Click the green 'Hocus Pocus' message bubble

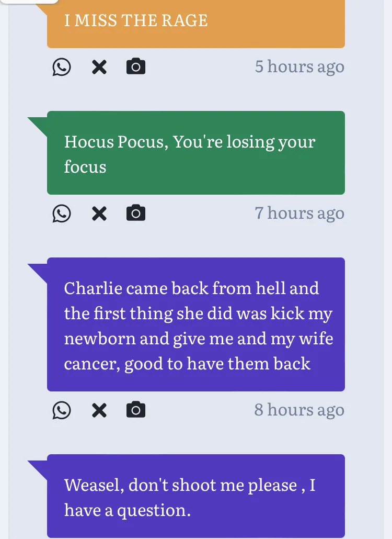coord(195,153)
